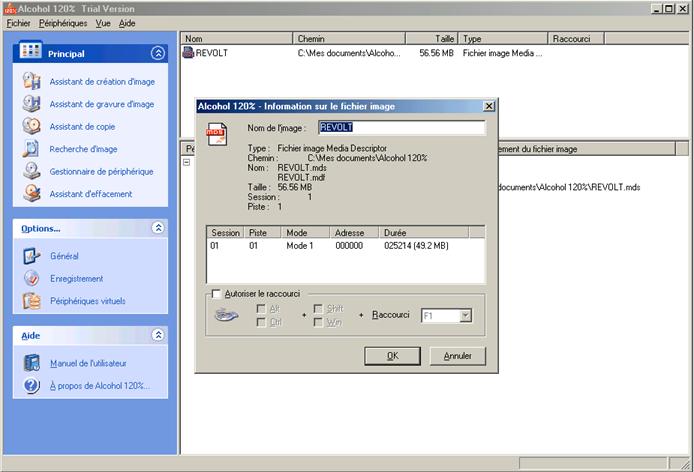Image resolution: width=694 pixels, height=472 pixels.
Task: Click Assistant d'effacement link
Action: 91,194
